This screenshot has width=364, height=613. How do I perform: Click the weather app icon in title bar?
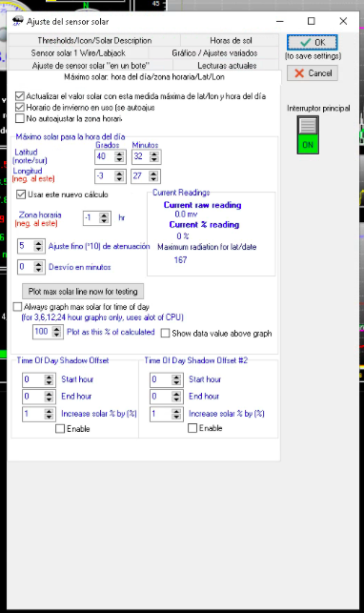click(x=17, y=21)
